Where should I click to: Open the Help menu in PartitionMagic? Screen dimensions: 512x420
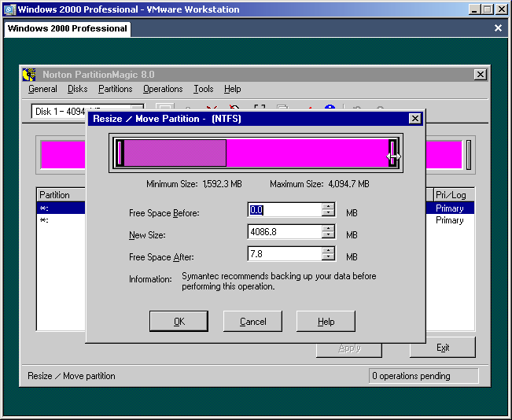coord(232,89)
